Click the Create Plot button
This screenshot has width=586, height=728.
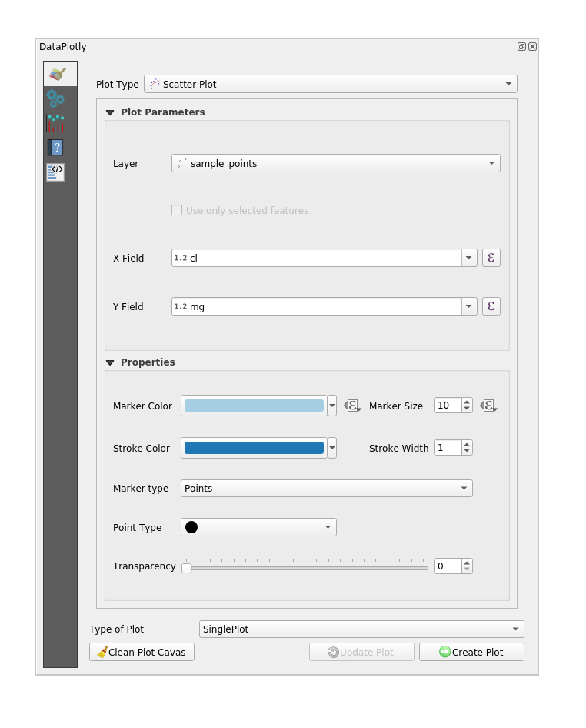[471, 652]
